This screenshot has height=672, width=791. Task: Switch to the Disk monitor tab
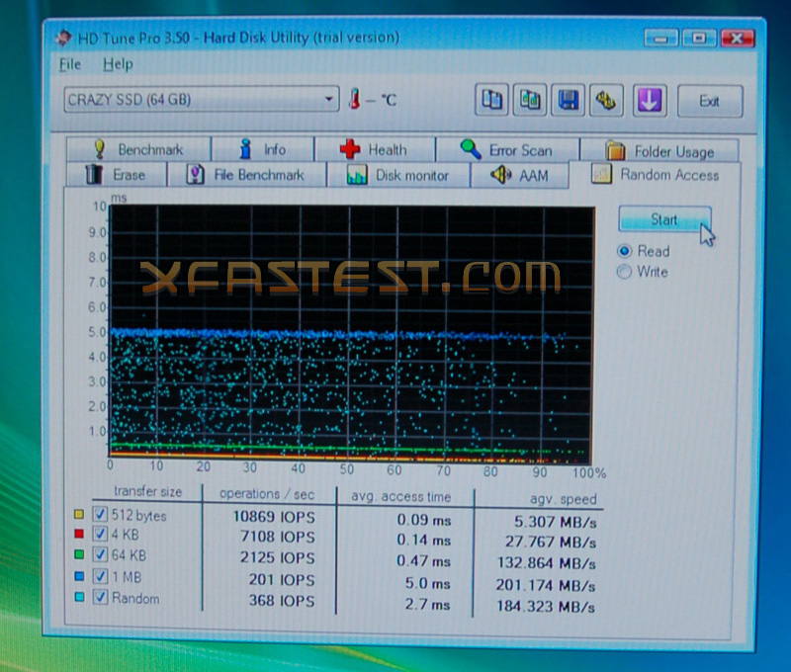(398, 176)
